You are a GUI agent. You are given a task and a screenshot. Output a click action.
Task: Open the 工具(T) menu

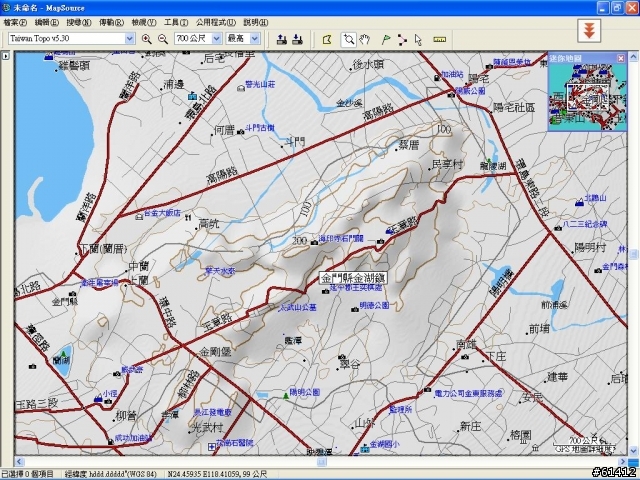[176, 22]
